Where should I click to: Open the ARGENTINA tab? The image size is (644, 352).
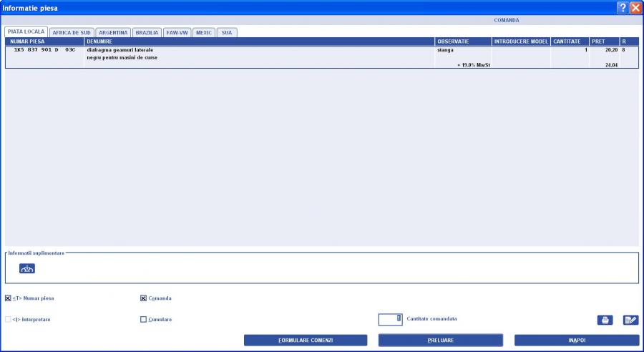tap(114, 32)
